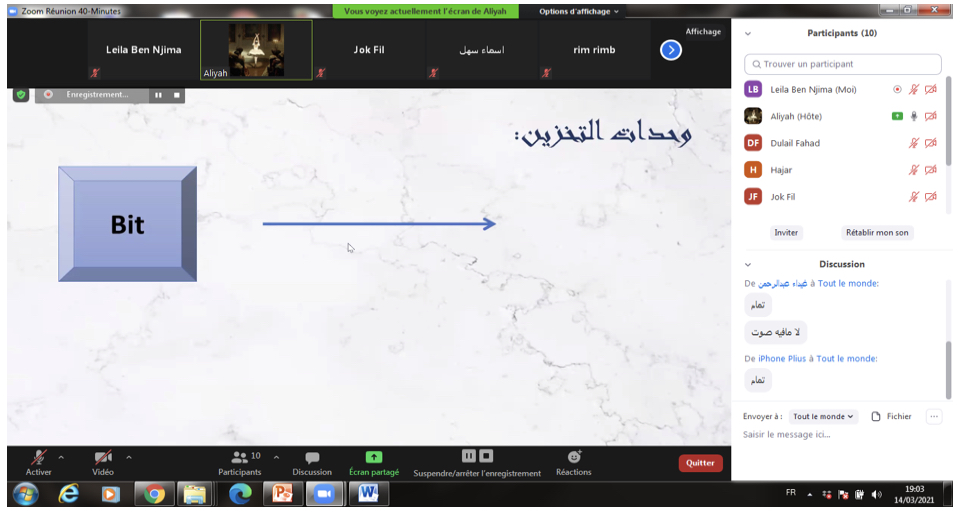Screen dimensions: 963x528
Task: Click the encryption shield icon
Action: pos(20,94)
